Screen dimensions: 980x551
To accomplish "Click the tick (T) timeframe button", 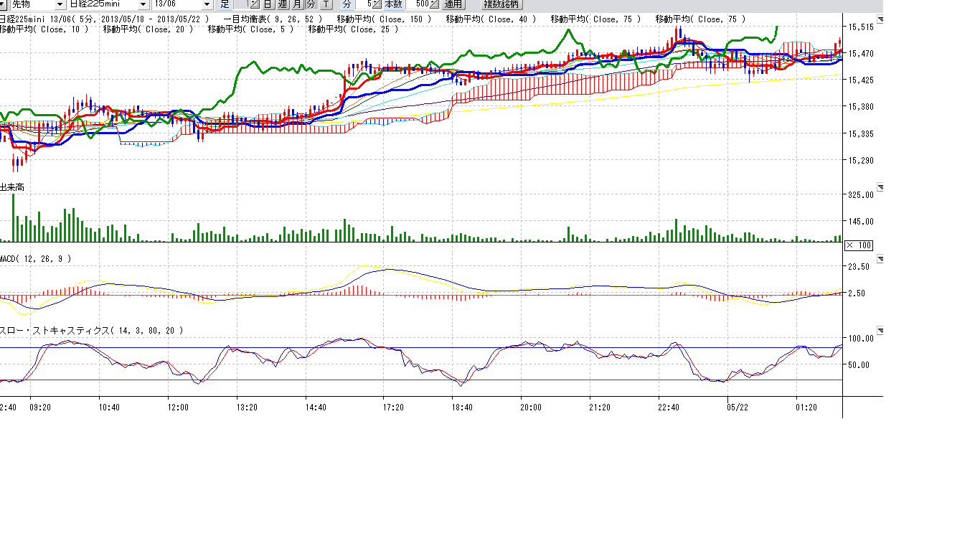I will [326, 4].
